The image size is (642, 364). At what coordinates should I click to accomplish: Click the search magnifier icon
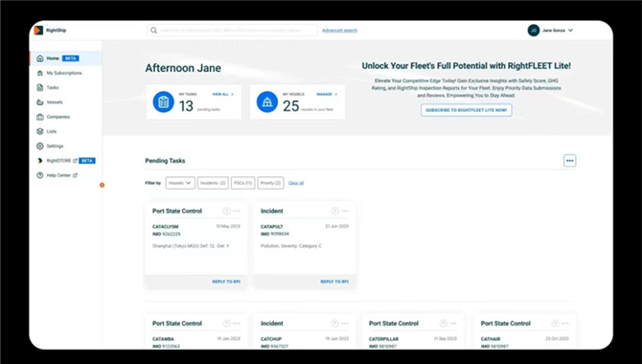coord(153,31)
